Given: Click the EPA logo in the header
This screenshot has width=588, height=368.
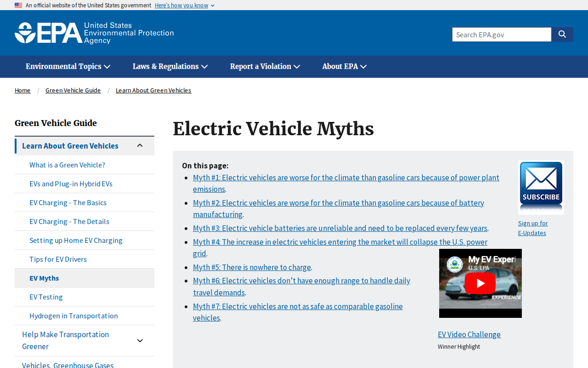Looking at the screenshot, I should 94,33.
